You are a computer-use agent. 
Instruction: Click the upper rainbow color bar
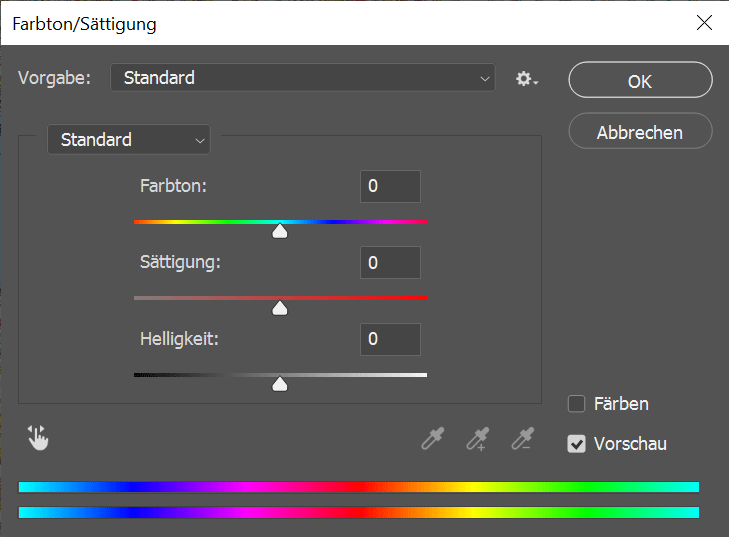pyautogui.click(x=358, y=487)
